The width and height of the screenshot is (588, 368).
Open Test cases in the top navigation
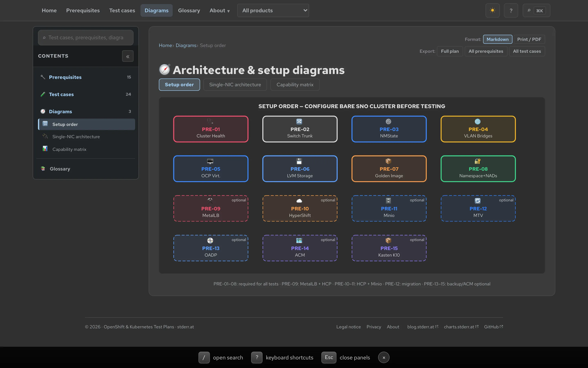pyautogui.click(x=122, y=10)
